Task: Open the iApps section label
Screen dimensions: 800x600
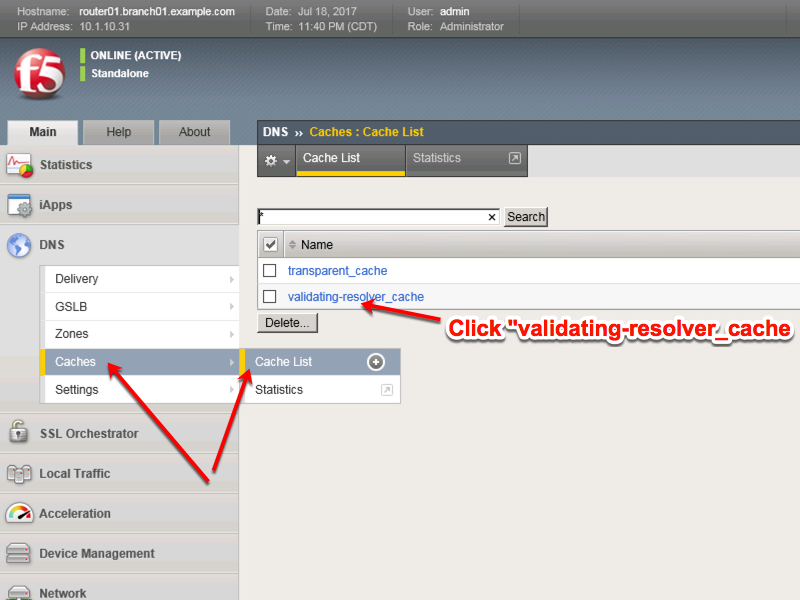Action: tap(56, 205)
